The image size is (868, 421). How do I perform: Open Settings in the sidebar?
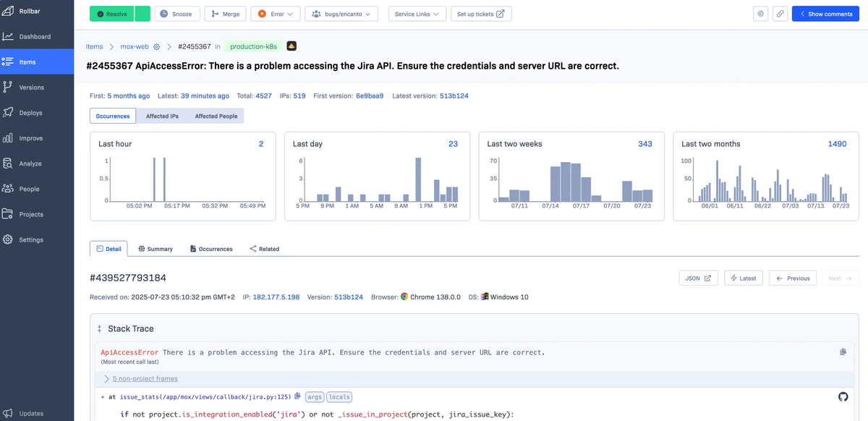click(37, 239)
